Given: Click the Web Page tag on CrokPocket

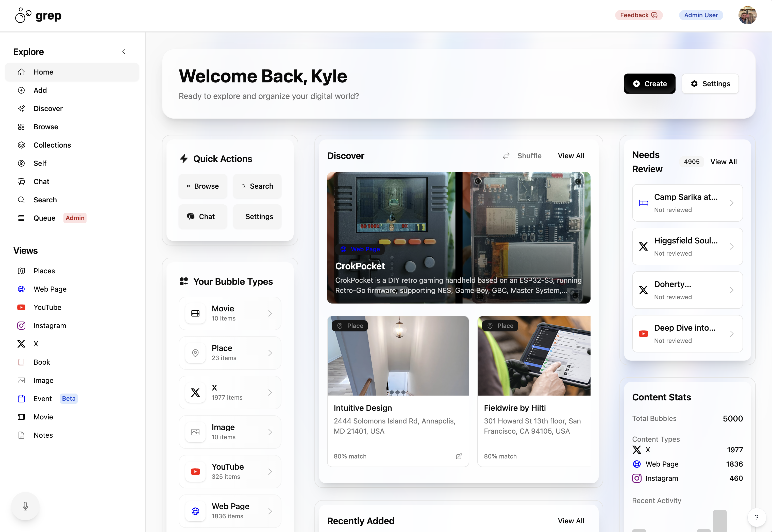Looking at the screenshot, I should 360,249.
